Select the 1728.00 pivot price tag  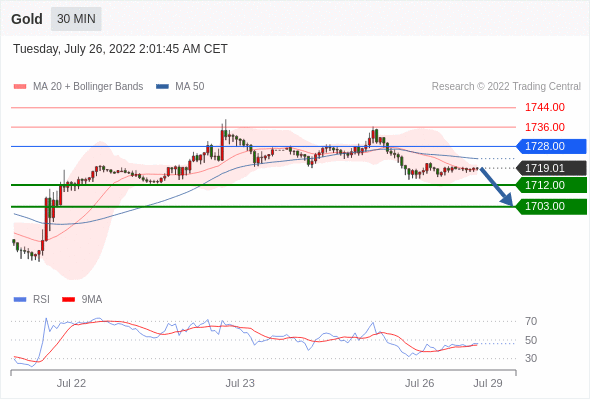(x=551, y=146)
